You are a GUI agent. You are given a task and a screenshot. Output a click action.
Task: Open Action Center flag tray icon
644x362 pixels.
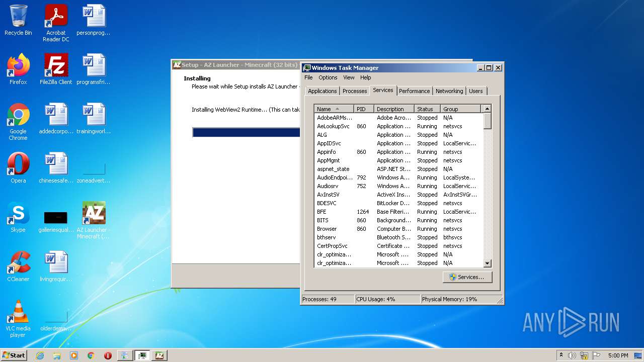click(x=596, y=355)
